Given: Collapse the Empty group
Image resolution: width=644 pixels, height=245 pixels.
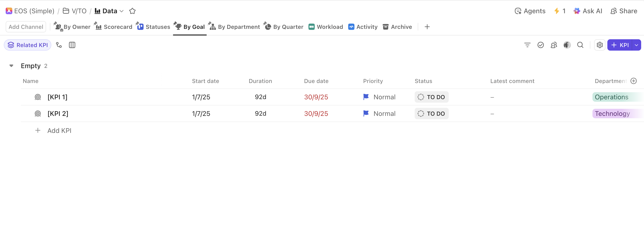Looking at the screenshot, I should (11, 66).
